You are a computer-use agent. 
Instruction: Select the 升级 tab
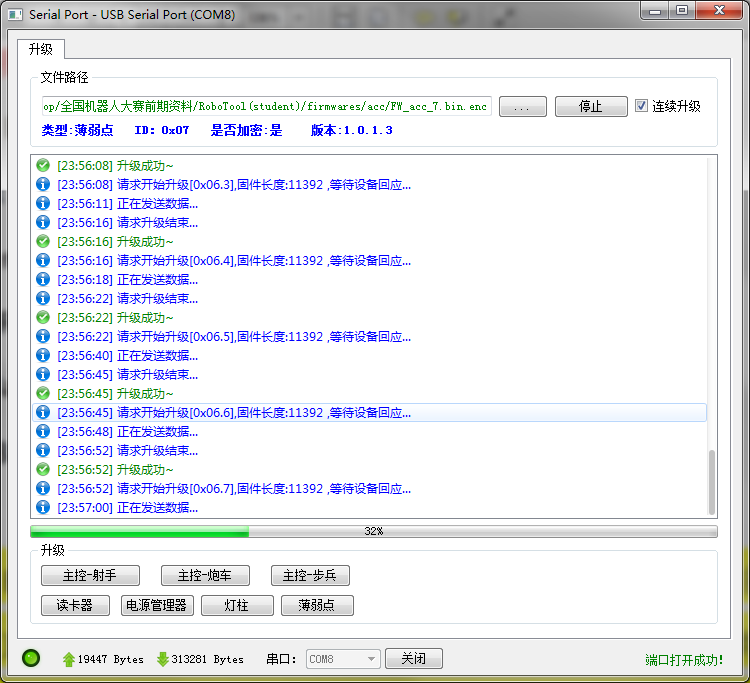point(41,49)
